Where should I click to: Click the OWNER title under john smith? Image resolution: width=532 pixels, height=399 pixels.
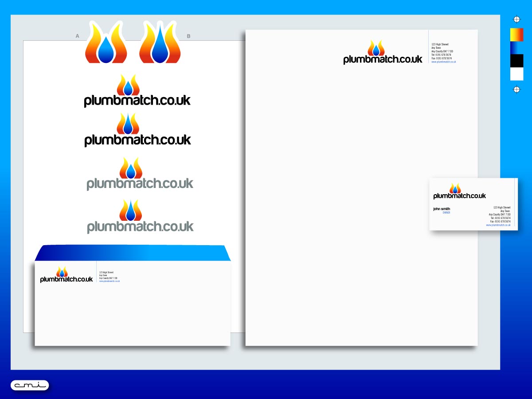[446, 212]
